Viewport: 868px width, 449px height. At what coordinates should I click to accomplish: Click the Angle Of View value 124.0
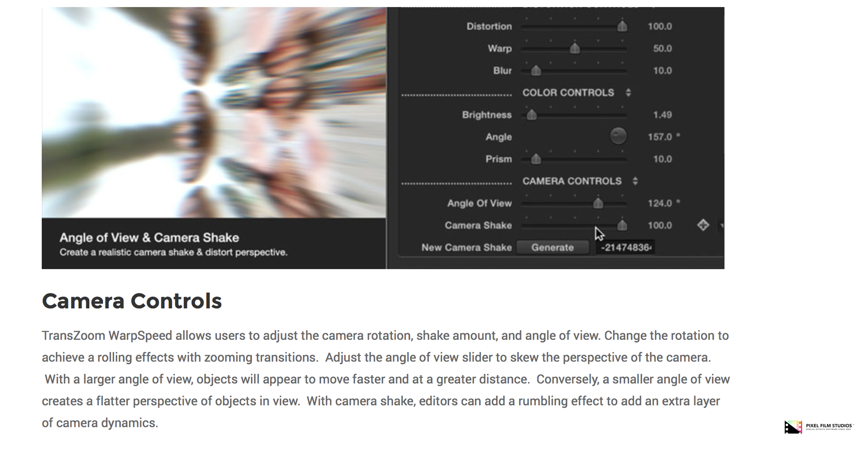click(x=660, y=203)
